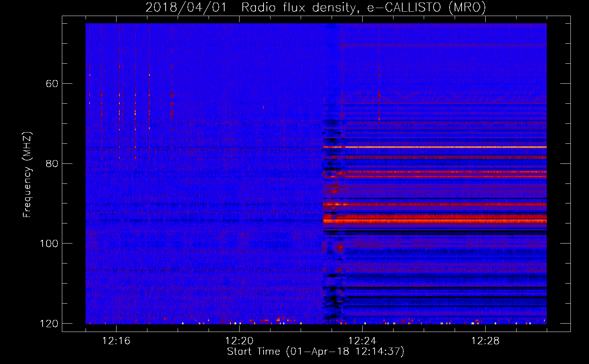
Task: Click the 12:24 time tick label
Action: (x=362, y=341)
